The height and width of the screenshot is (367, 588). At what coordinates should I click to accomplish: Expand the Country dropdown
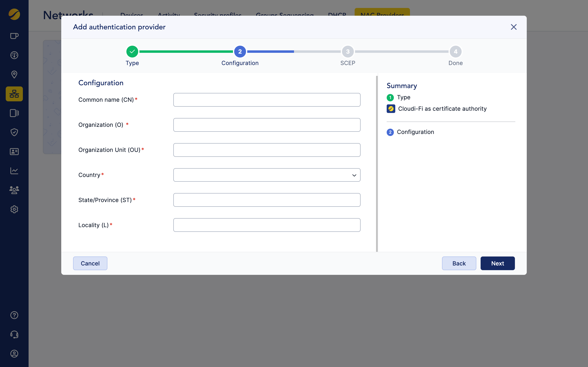pyautogui.click(x=267, y=175)
